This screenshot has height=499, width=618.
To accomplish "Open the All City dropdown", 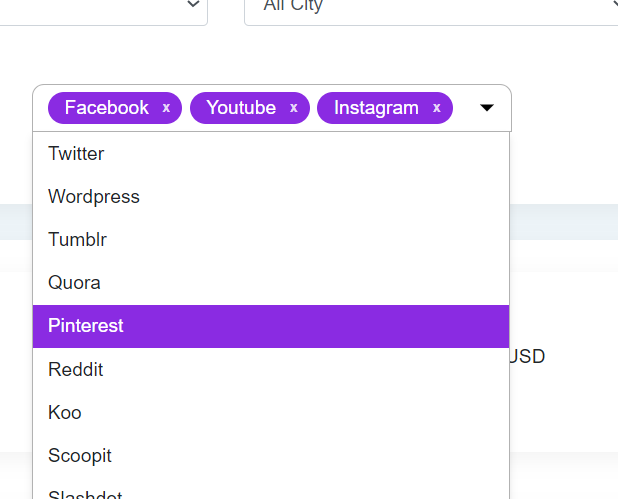I will (x=430, y=8).
